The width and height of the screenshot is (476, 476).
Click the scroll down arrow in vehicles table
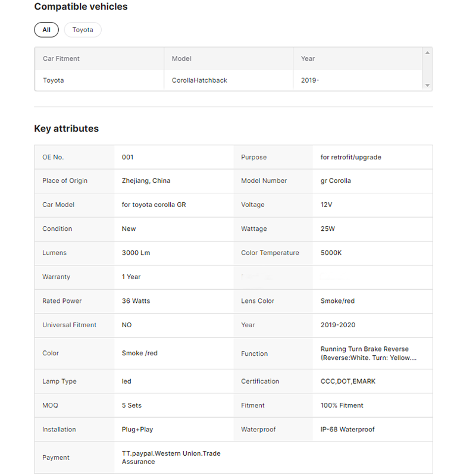click(x=427, y=86)
